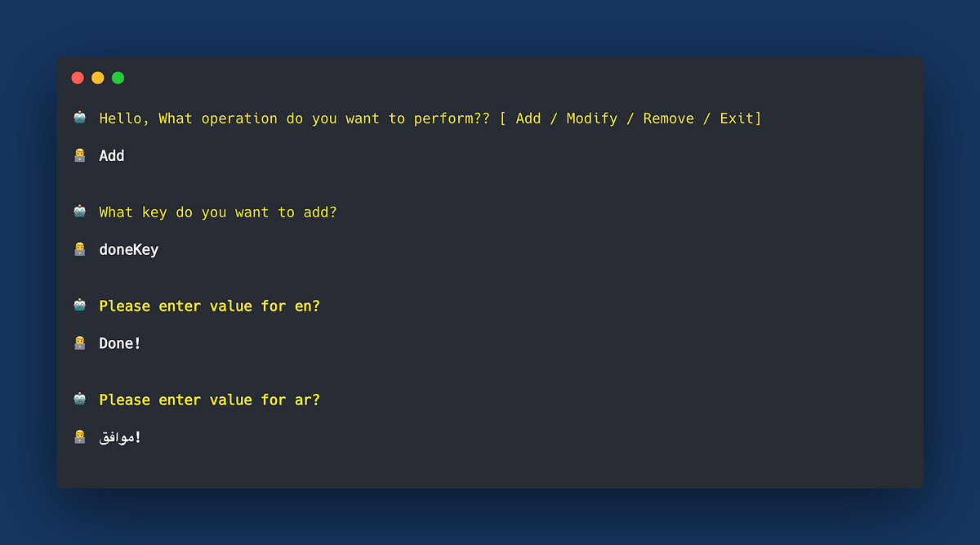Click the terminal window title bar
The height and width of the screenshot is (545, 980).
490,77
